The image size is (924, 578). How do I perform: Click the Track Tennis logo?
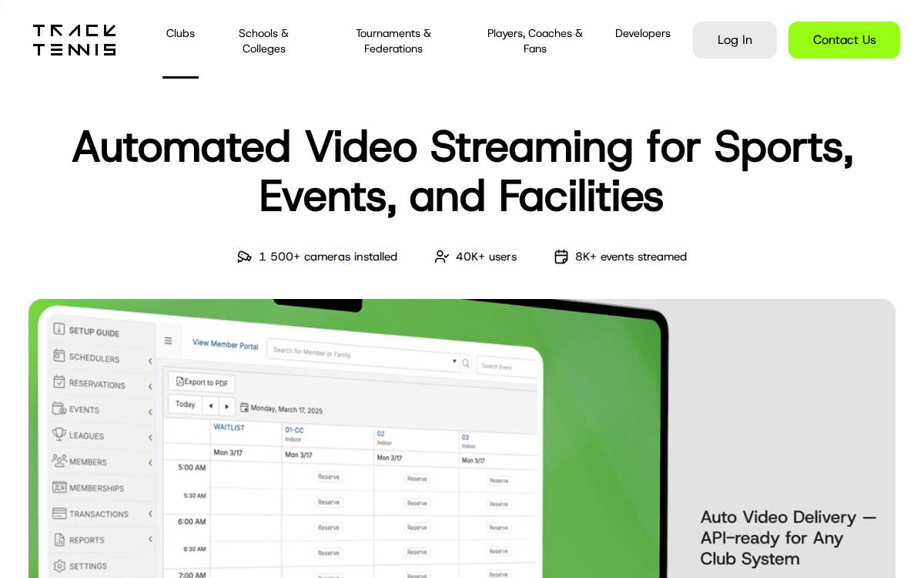[x=74, y=40]
